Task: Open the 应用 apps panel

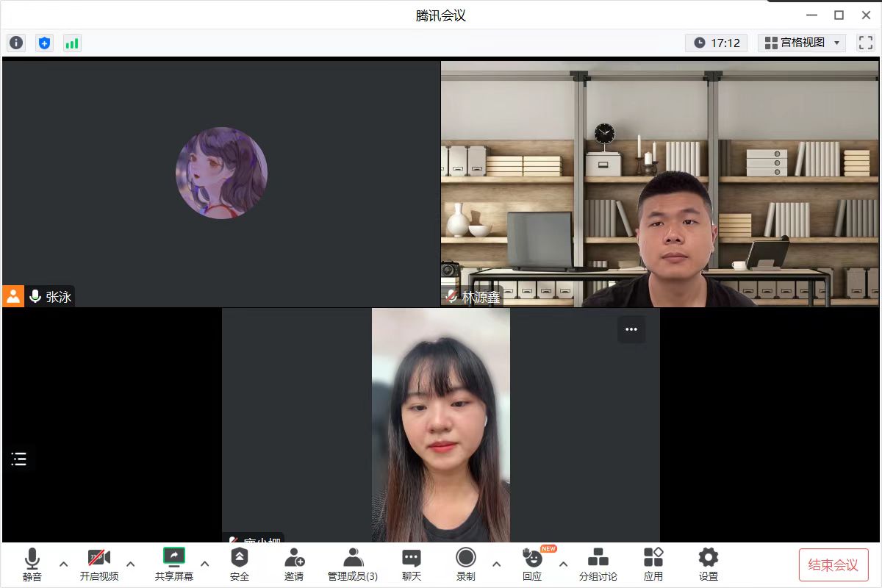Action: [653, 564]
